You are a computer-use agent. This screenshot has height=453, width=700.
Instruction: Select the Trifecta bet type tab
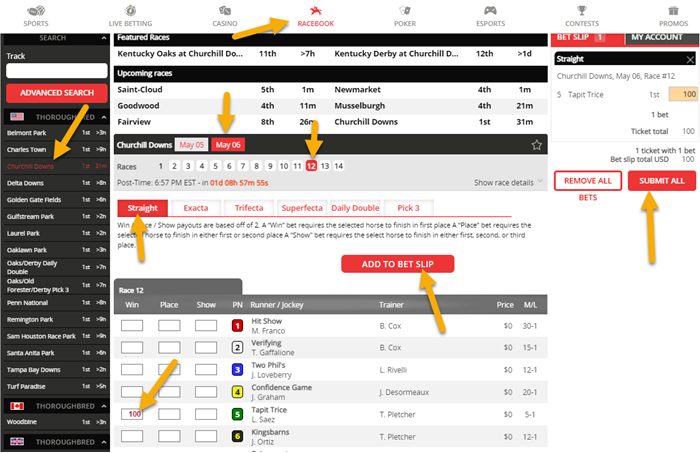click(249, 208)
